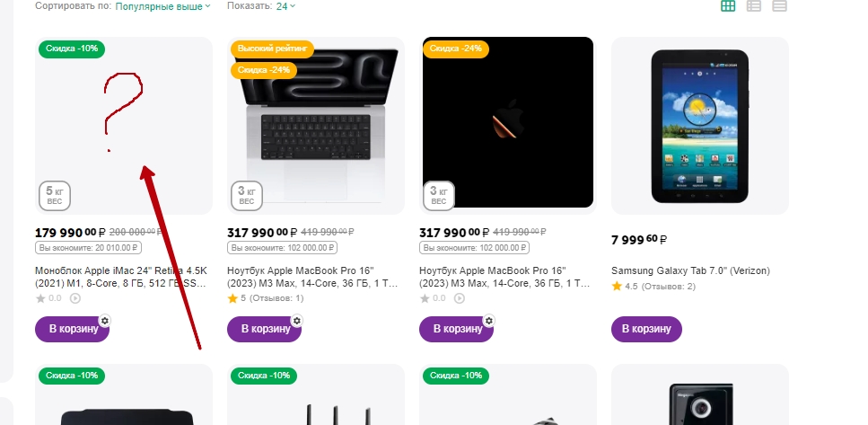Click play icon beside second MacBook rating
Image resolution: width=868 pixels, height=425 pixels.
click(x=460, y=298)
